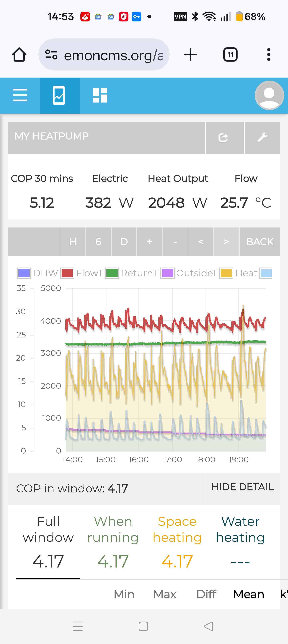Collapse stats with Hide Detail

click(242, 487)
